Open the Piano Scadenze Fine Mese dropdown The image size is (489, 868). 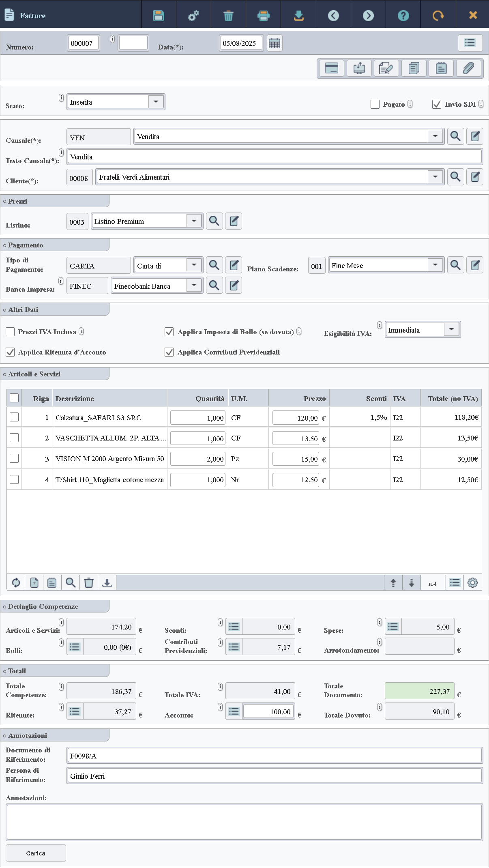point(435,265)
